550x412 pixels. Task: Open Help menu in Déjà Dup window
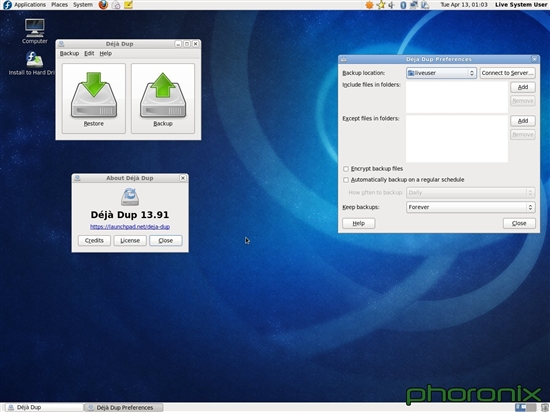106,53
